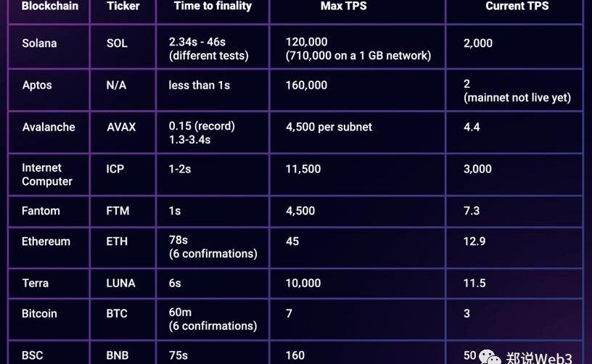The width and height of the screenshot is (592, 364).
Task: Select the Avalanche blockchain name cell
Action: (49, 127)
